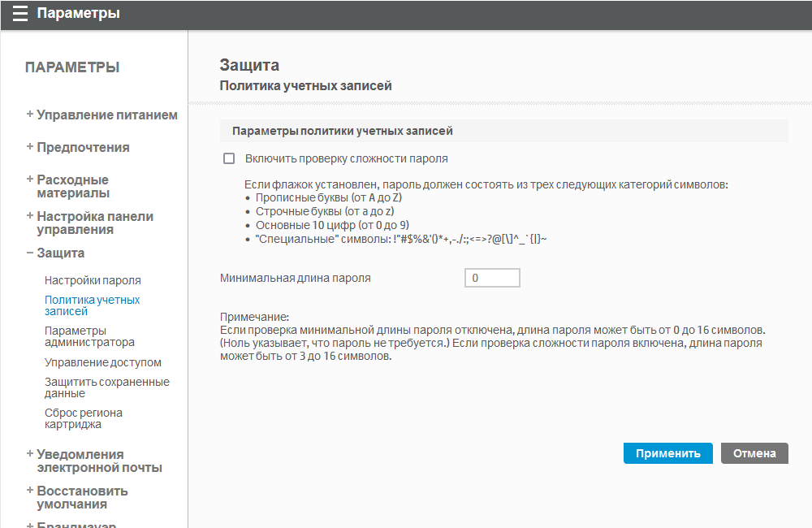Open Параметры администратора page
This screenshot has width=812, height=528.
tap(89, 336)
